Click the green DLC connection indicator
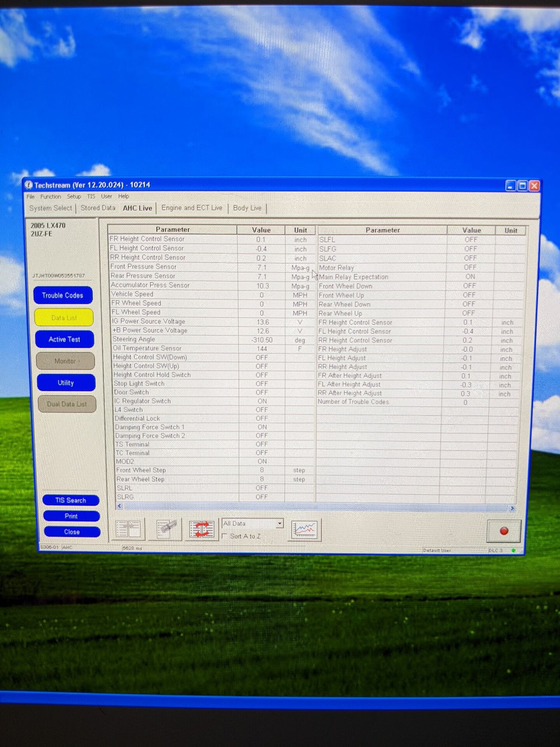The width and height of the screenshot is (560, 747). tap(513, 550)
